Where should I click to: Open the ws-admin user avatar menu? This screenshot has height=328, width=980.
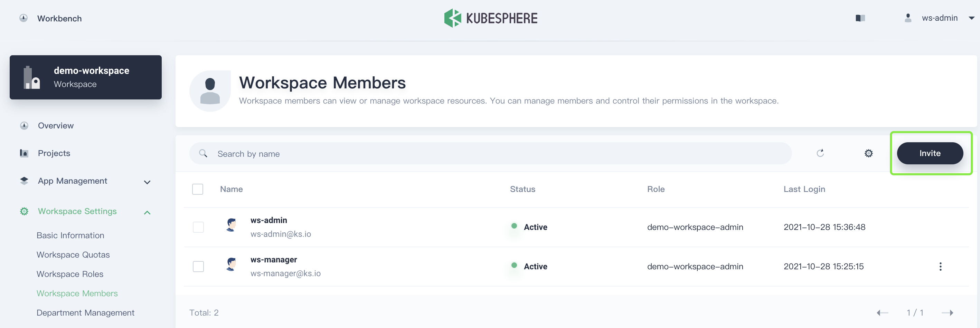click(x=908, y=18)
